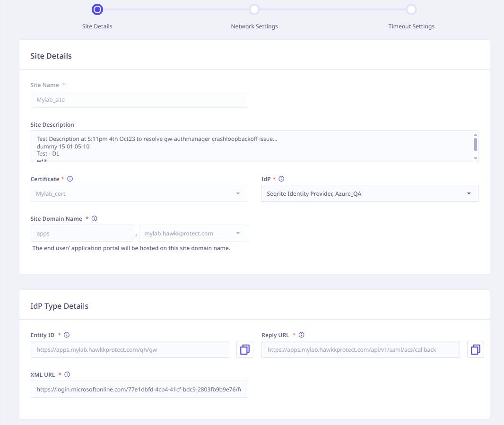504x425 pixels.
Task: Click the XML URL input field
Action: click(139, 390)
